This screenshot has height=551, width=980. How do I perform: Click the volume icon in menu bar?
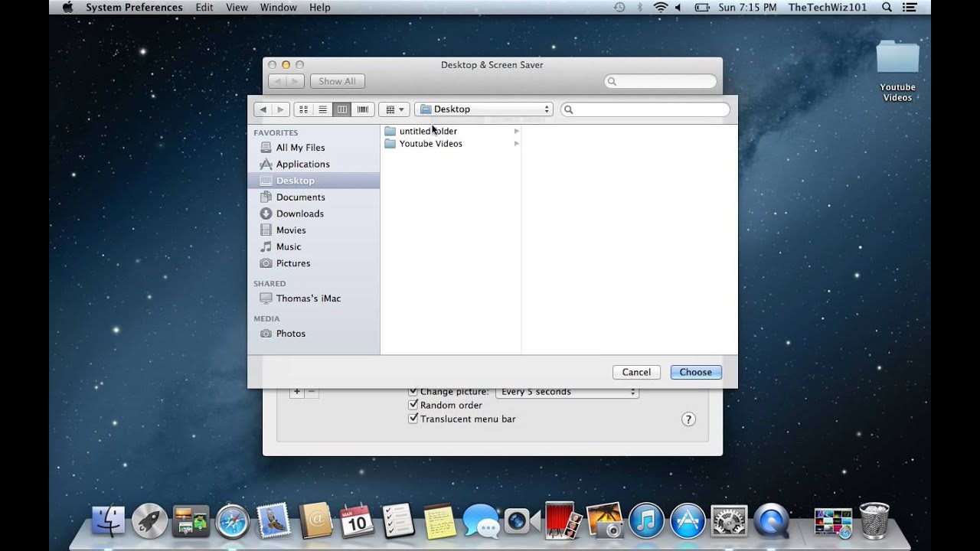coord(678,8)
